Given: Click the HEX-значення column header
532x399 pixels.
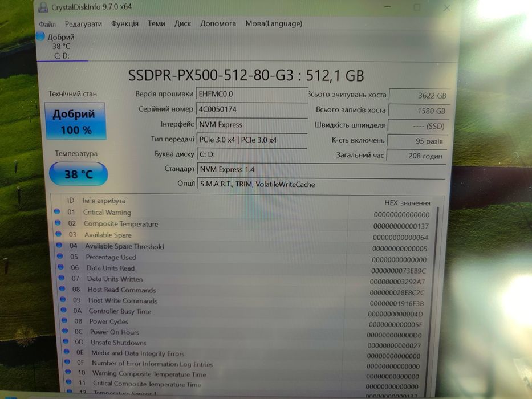Looking at the screenshot, I should 407,203.
